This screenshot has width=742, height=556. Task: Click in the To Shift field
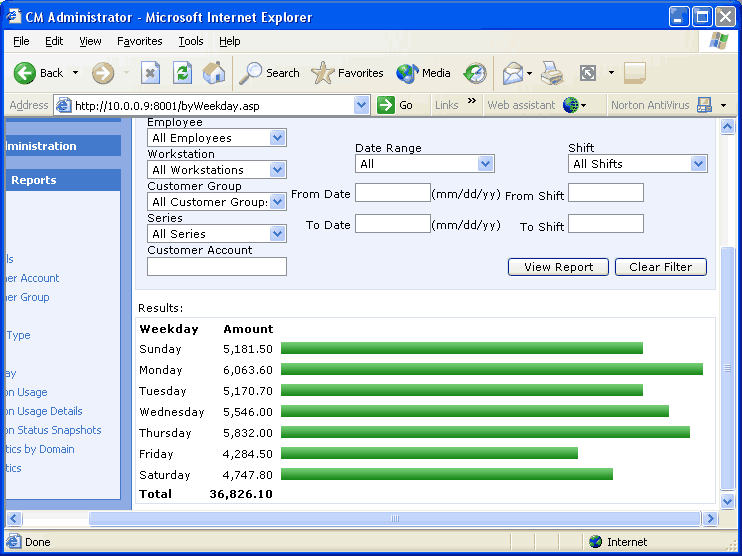tap(606, 223)
